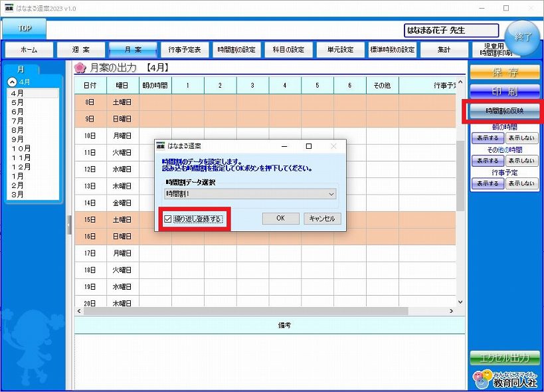Open the 行事予定表 tab
This screenshot has width=544, height=392.
[x=185, y=50]
